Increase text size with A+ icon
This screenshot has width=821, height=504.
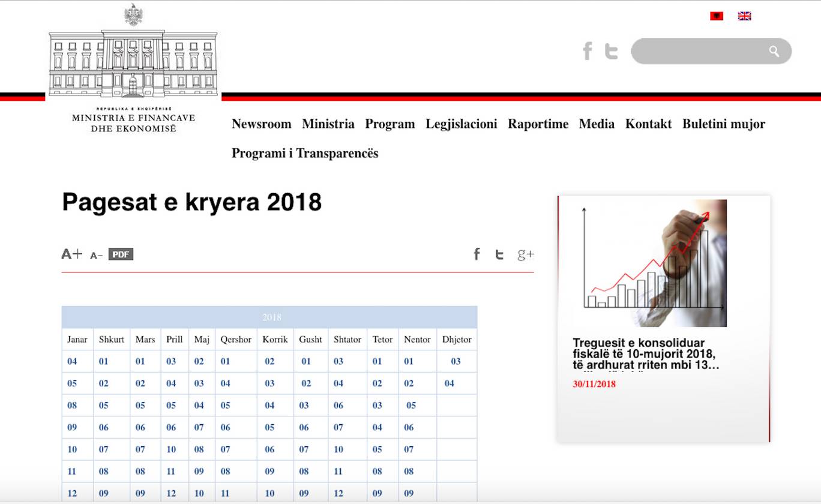(71, 254)
